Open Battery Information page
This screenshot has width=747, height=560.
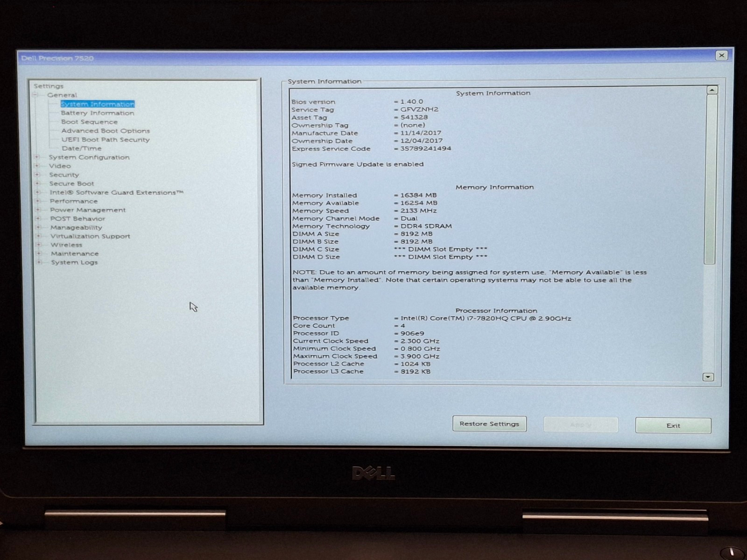pyautogui.click(x=98, y=113)
